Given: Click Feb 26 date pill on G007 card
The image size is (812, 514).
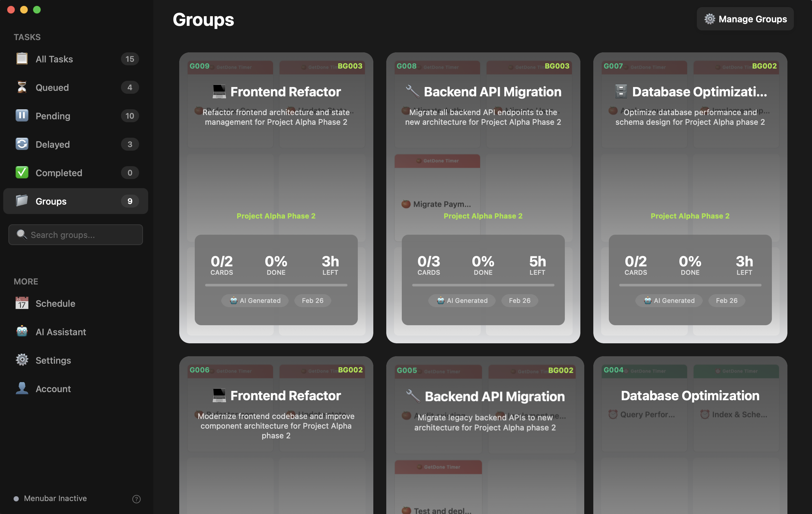Looking at the screenshot, I should 727,300.
